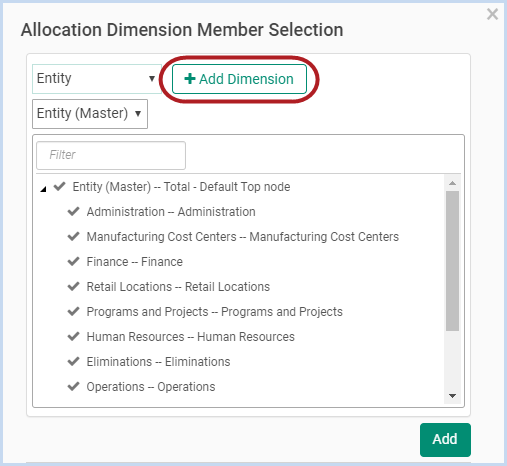
Task: Select Programs and Projects tree item
Action: pyautogui.click(x=214, y=312)
